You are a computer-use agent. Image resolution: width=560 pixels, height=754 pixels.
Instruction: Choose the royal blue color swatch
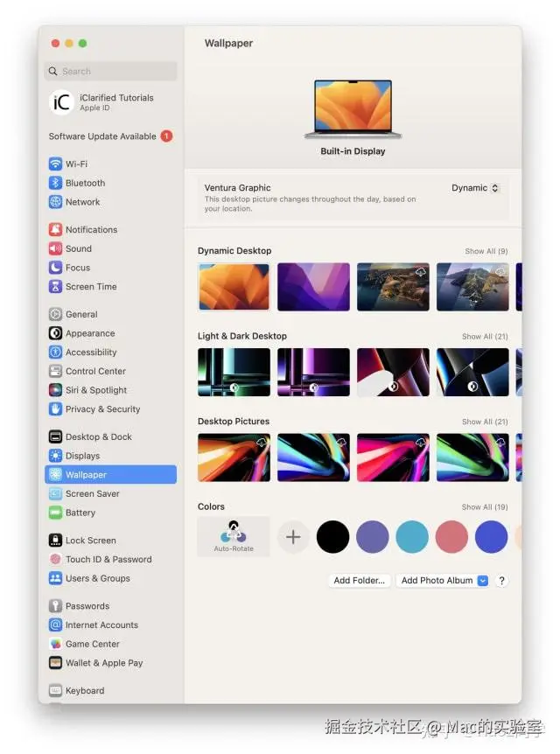(x=491, y=537)
